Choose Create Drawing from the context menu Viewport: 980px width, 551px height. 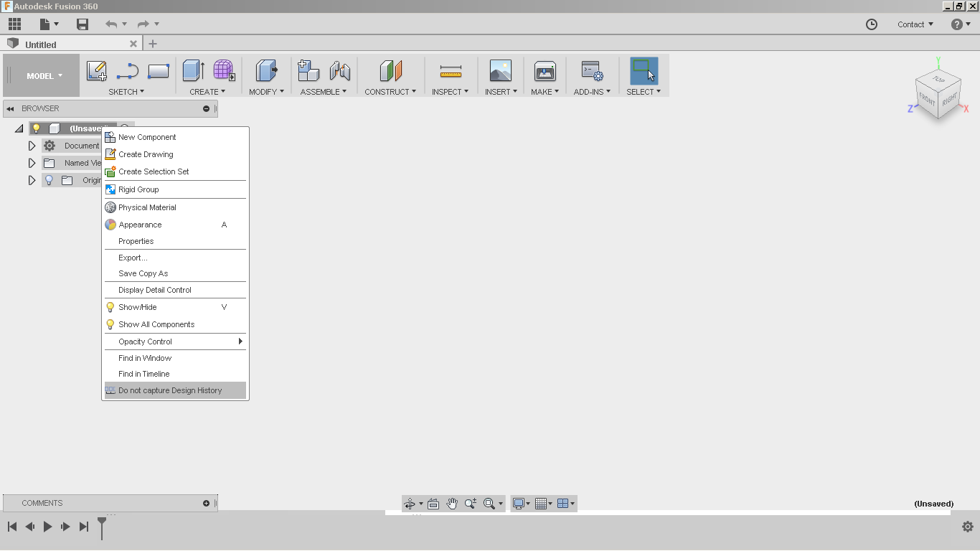175,154
